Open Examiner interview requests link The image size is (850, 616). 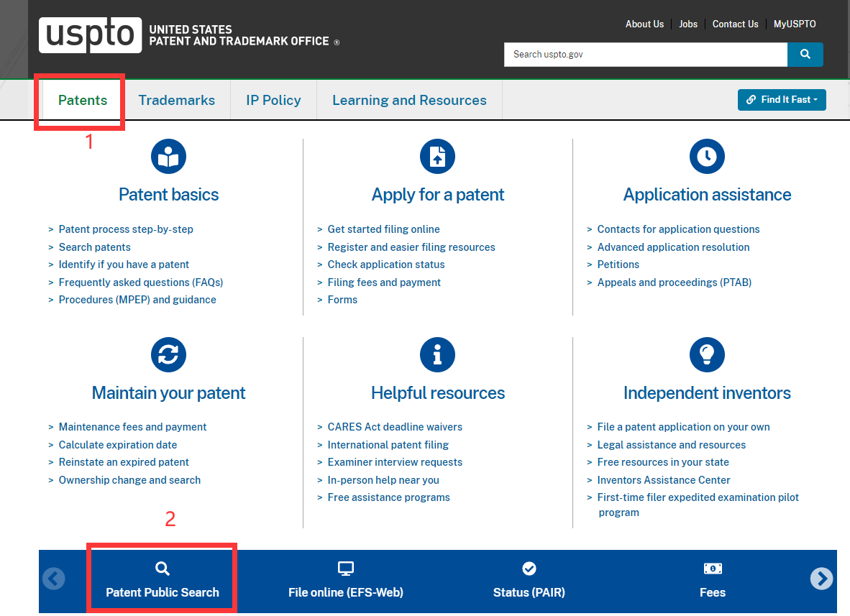click(x=395, y=462)
